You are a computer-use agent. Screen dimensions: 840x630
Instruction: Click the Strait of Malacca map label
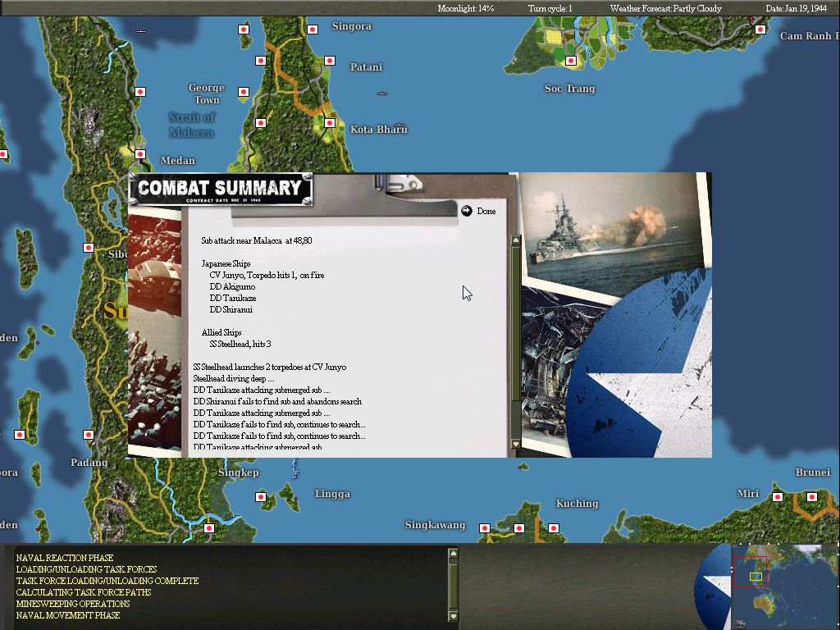tap(192, 125)
